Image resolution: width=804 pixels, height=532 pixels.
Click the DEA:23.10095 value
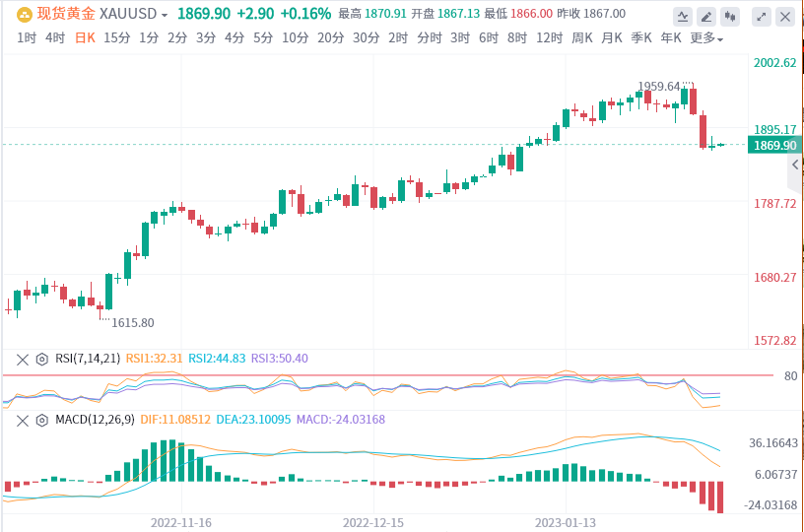point(253,420)
